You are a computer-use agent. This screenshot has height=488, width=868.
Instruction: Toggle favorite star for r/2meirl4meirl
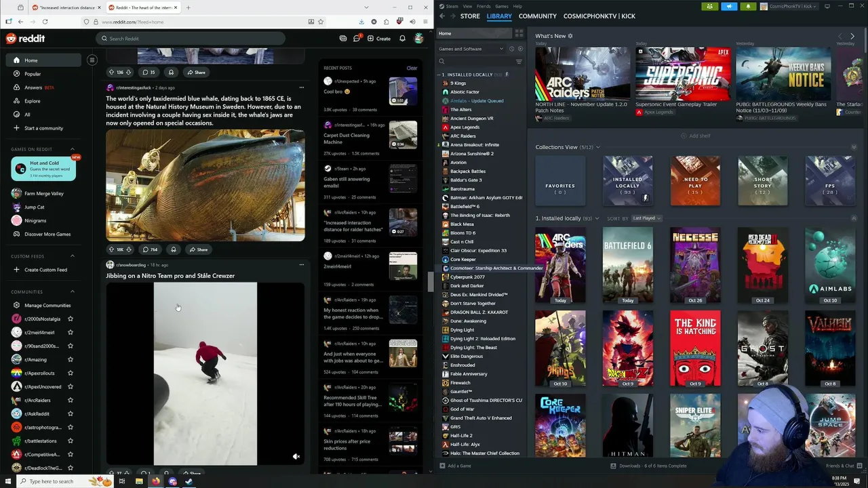click(71, 332)
